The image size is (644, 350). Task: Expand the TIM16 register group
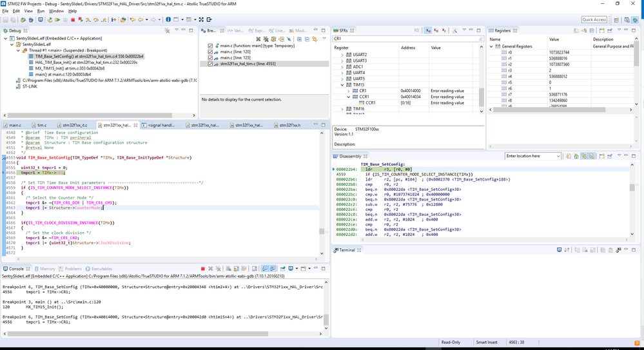342,109
